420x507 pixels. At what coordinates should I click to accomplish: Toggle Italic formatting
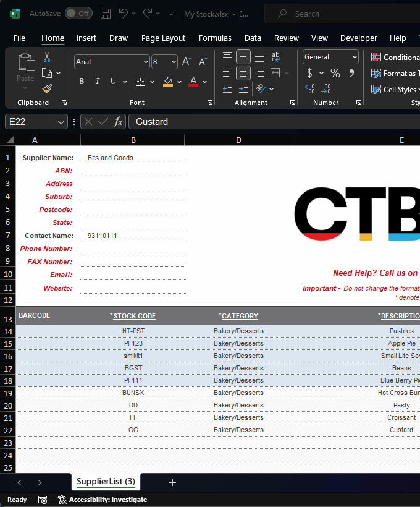(97, 81)
